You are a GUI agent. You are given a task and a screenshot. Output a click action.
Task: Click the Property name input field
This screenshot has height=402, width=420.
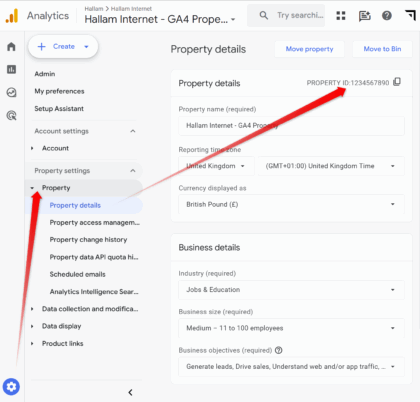point(291,126)
